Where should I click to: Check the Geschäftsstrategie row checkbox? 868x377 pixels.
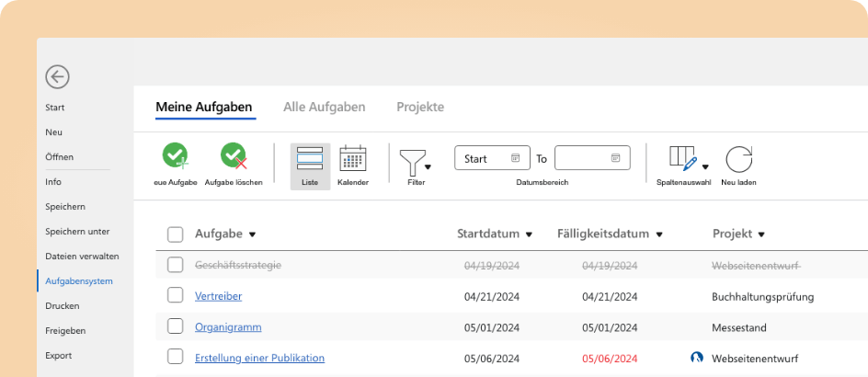pyautogui.click(x=176, y=265)
